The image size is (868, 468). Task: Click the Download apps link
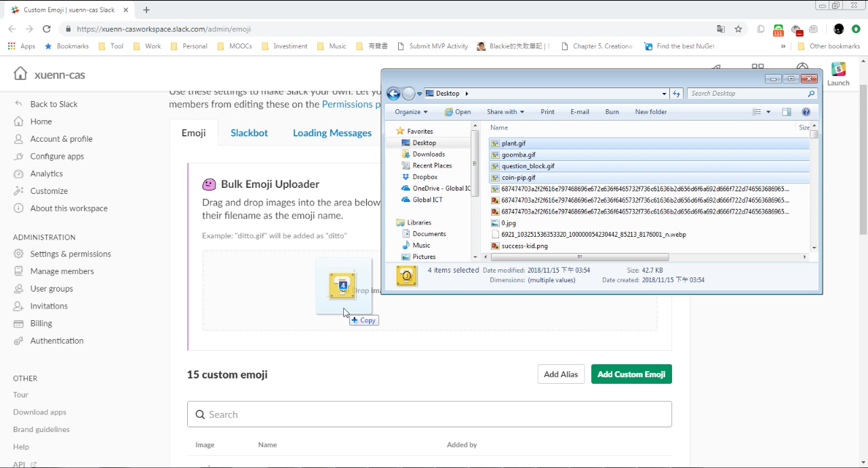40,412
